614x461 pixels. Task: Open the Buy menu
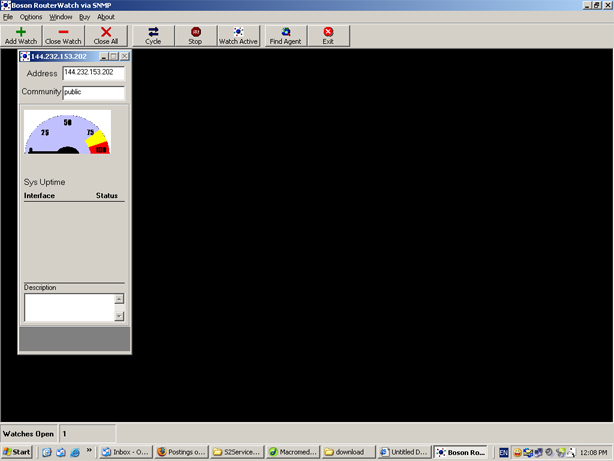(85, 17)
